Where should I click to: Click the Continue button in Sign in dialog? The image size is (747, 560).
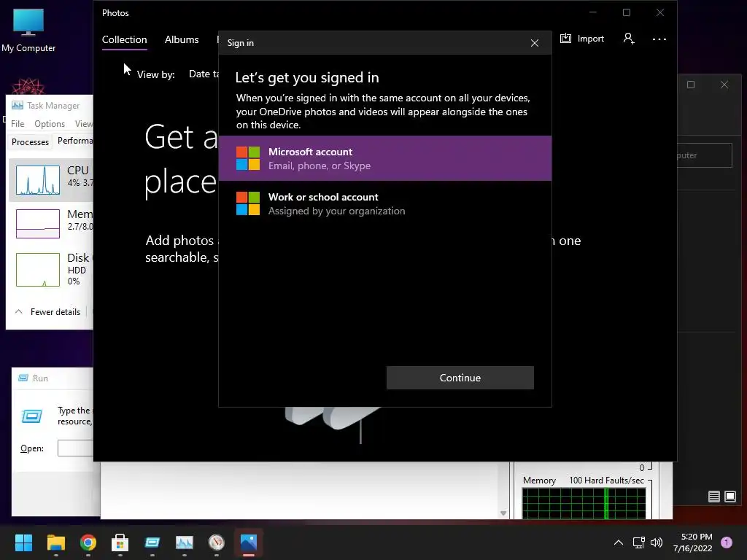point(460,378)
